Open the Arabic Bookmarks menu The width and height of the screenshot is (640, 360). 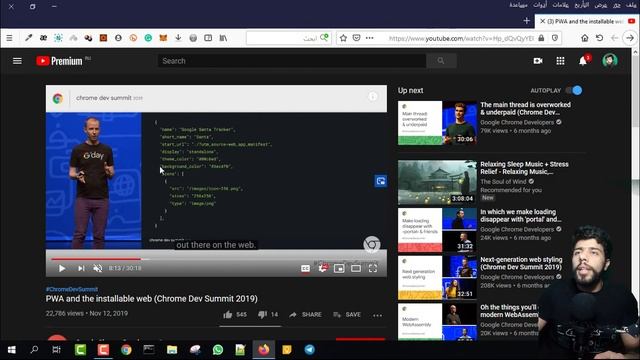[560, 5]
